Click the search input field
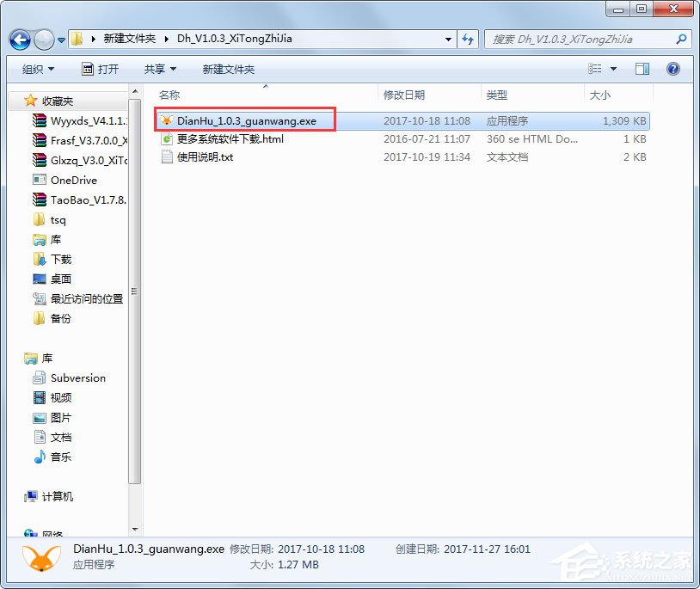The height and width of the screenshot is (589, 700). pyautogui.click(x=580, y=40)
